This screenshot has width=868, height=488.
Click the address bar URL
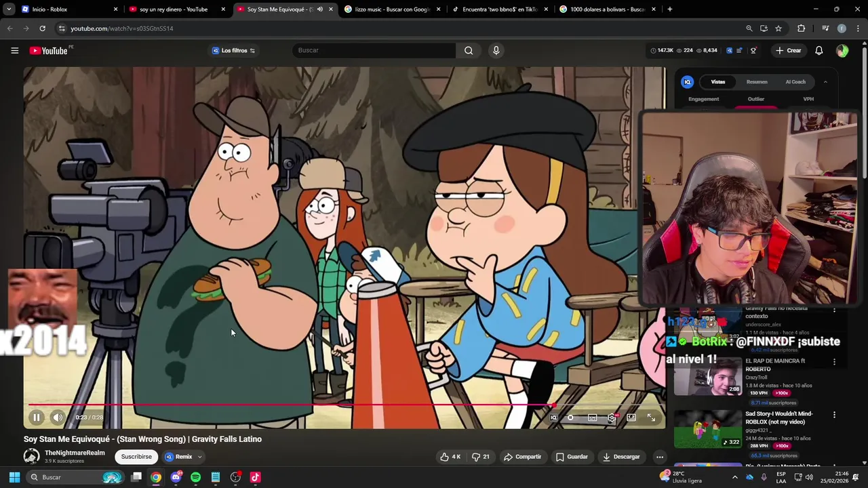[x=122, y=28]
